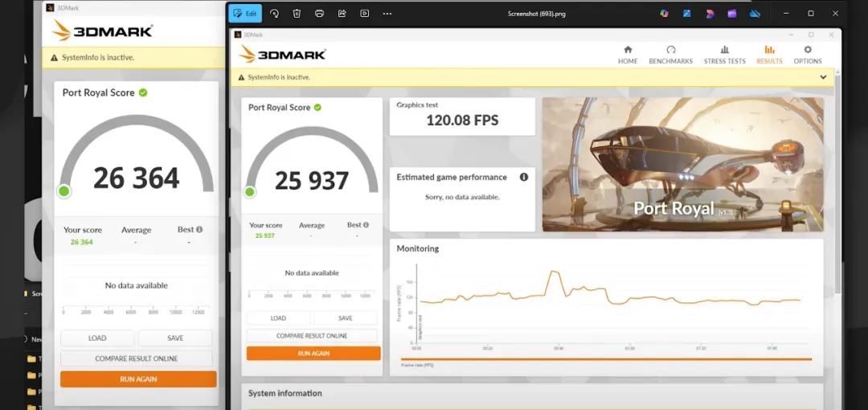Open OPTIONS gear in 3DMark
This screenshot has width=868, height=410.
808,55
